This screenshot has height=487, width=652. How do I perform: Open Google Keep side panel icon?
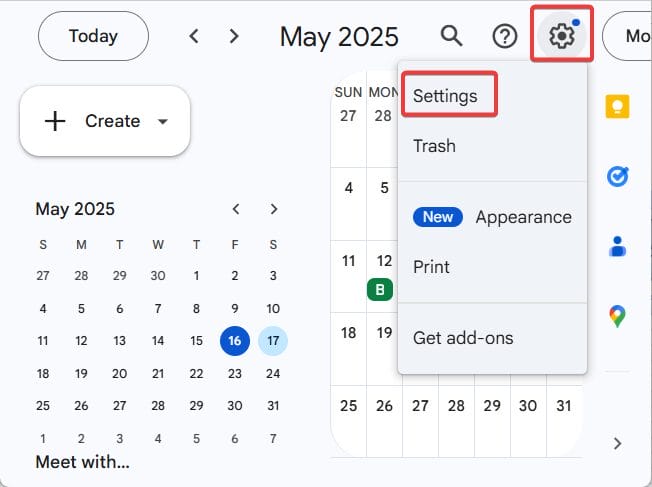click(617, 106)
